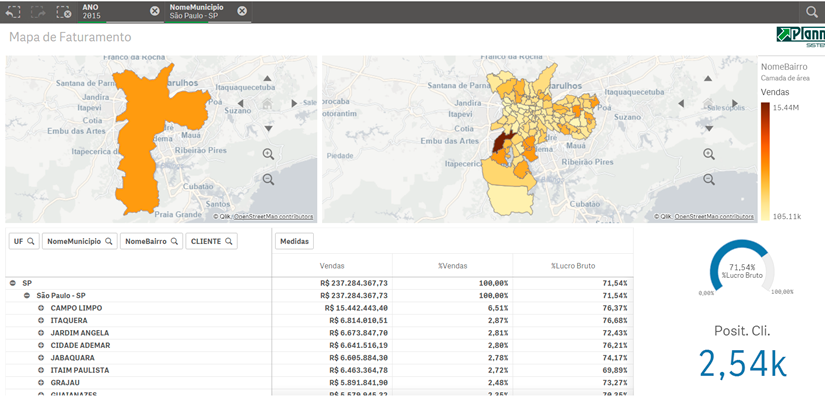Select value R$ 15.442.443,40
Viewport: 825px width, 399px height.
pos(356,308)
